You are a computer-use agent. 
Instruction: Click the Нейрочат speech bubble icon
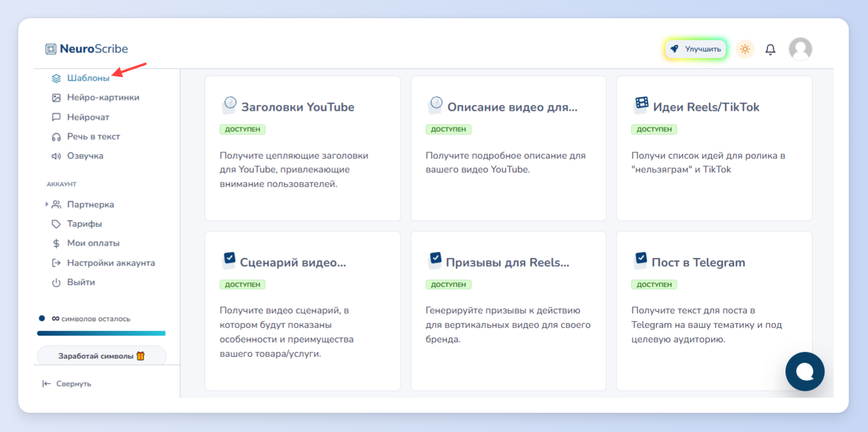[56, 117]
